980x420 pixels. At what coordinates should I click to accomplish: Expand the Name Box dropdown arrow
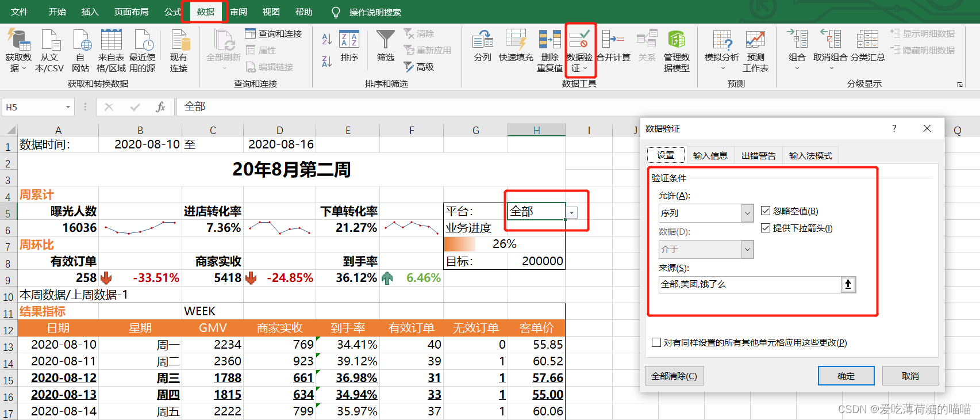click(68, 107)
